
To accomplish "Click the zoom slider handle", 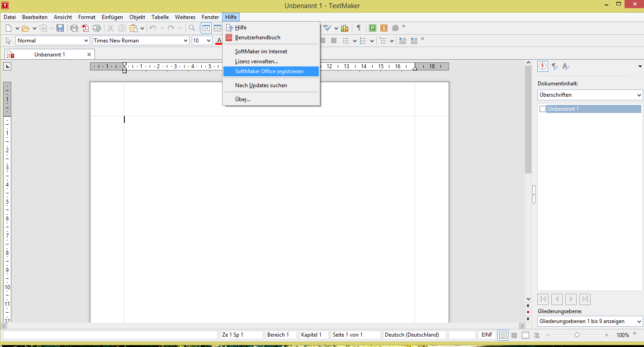I will coord(577,335).
